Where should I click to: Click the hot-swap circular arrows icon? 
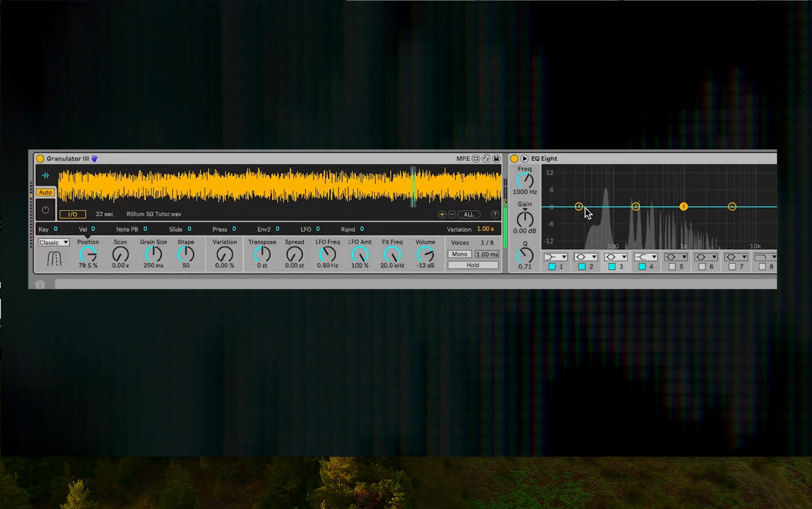pos(486,159)
